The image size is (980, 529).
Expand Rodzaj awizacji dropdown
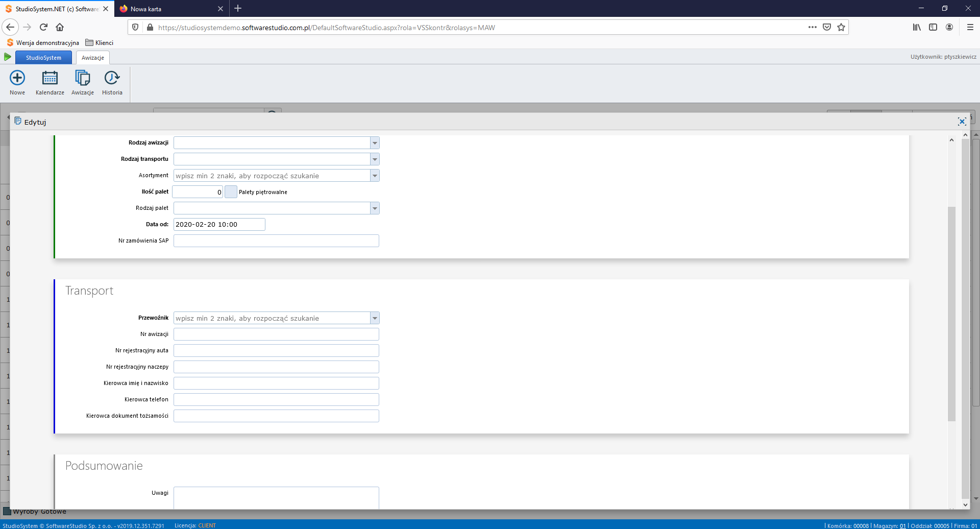click(375, 143)
